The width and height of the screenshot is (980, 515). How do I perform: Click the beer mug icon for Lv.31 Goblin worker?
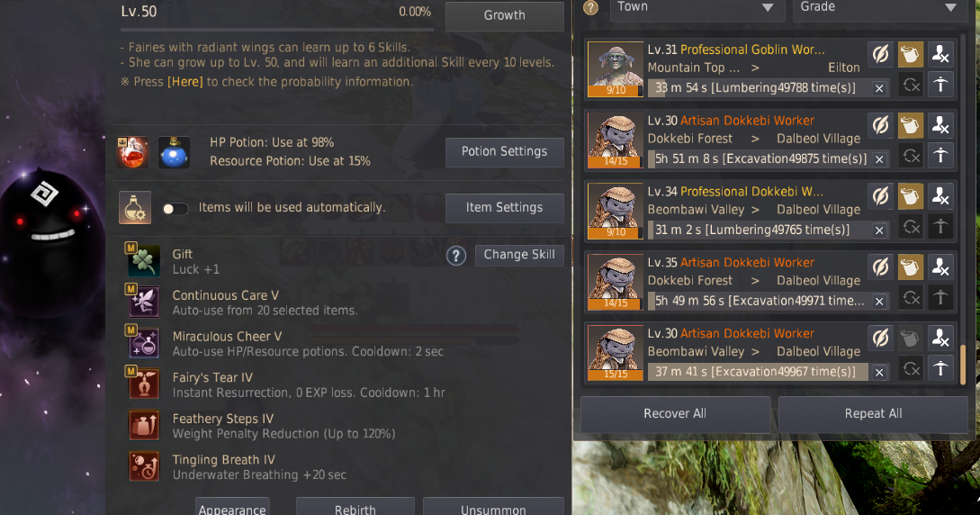click(910, 54)
